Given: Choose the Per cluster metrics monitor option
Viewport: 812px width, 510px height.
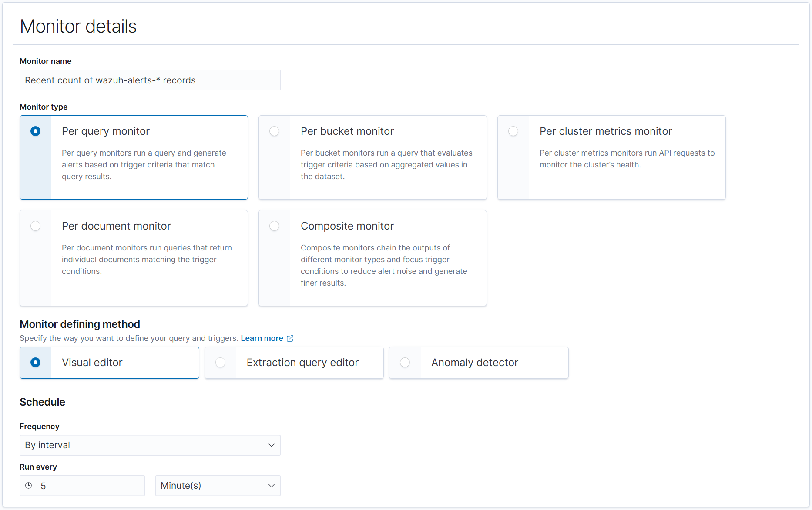Looking at the screenshot, I should tap(513, 131).
